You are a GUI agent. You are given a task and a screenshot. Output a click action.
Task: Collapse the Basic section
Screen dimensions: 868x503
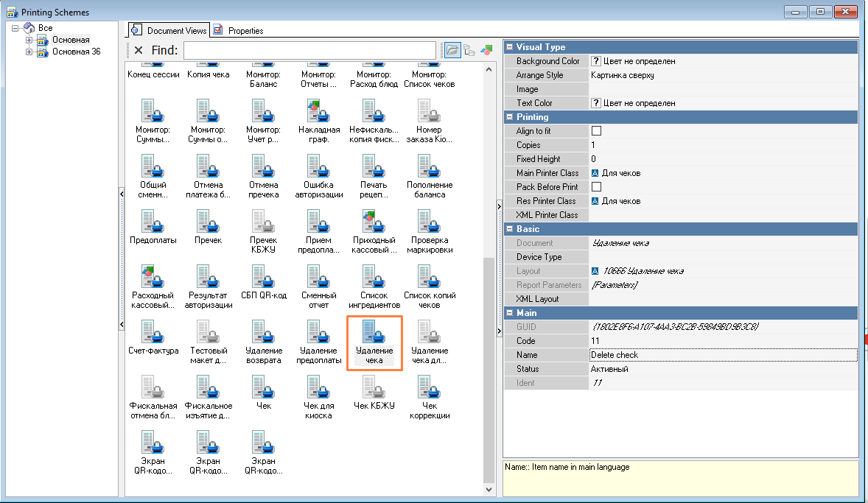pyautogui.click(x=510, y=228)
